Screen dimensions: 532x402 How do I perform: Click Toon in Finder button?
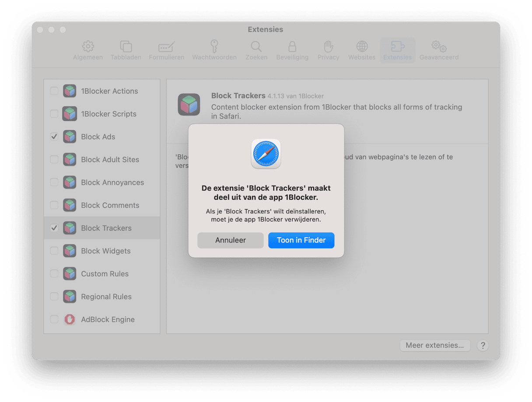pos(301,240)
